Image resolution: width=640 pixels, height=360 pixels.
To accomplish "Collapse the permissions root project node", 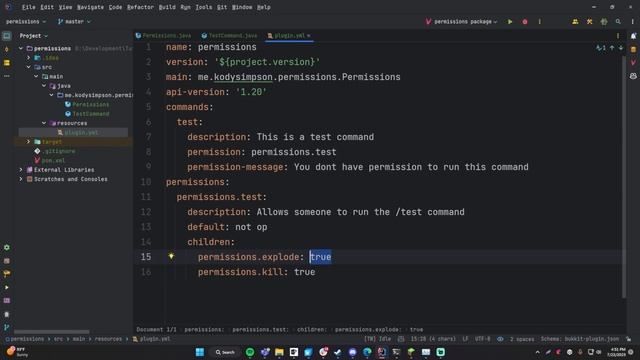I will point(21,48).
